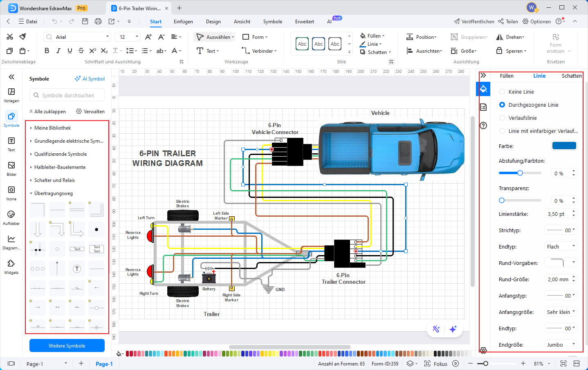The width and height of the screenshot is (588, 370).
Task: Switch to the Design ribbon tab
Action: (213, 22)
